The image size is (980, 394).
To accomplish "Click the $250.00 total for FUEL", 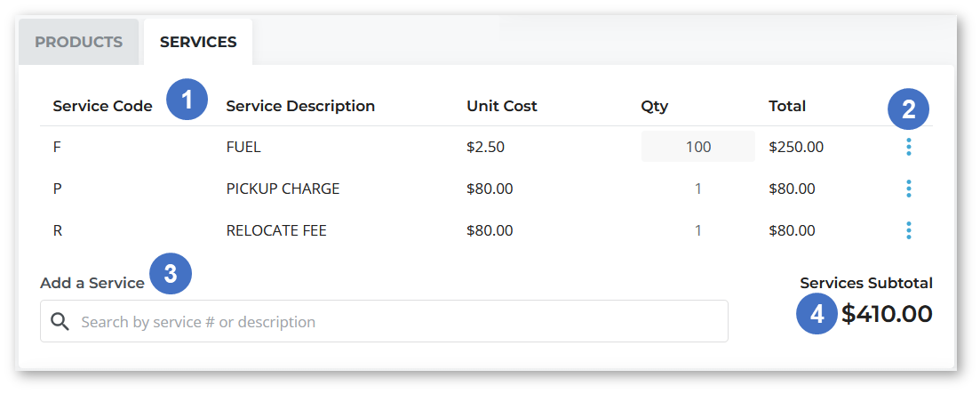I will pos(796,147).
